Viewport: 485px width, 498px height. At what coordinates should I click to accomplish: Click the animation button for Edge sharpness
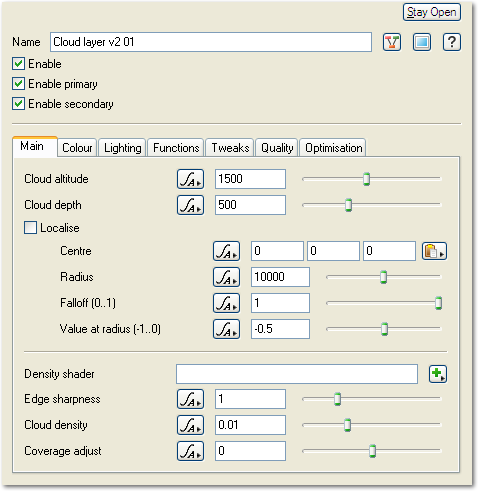(x=190, y=399)
